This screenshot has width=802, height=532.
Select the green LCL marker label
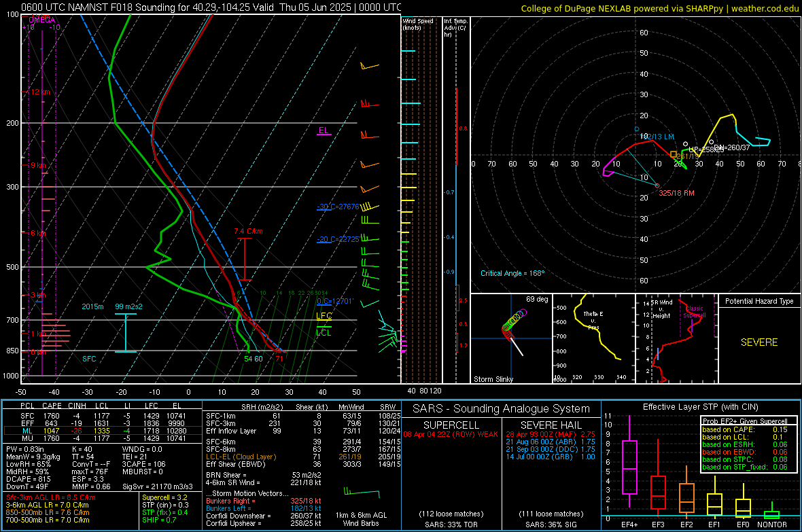[324, 332]
